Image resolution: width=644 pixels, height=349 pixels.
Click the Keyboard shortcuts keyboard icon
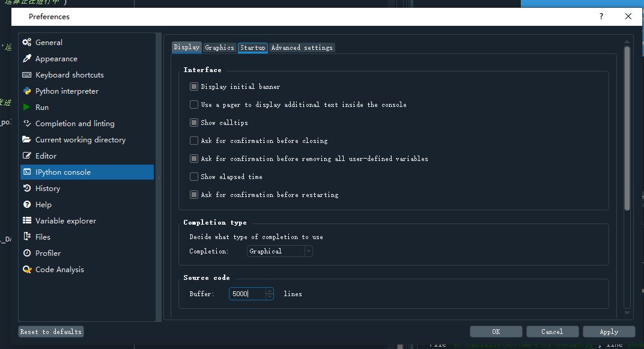[26, 74]
